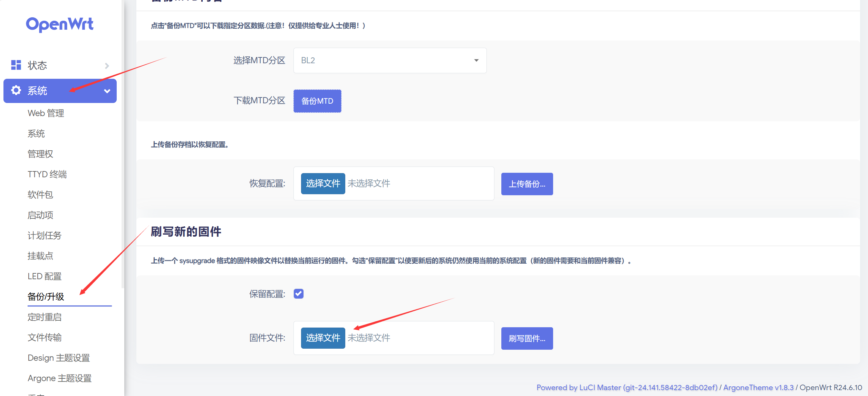Open Argone 主题设置 page
The height and width of the screenshot is (396, 868).
coord(60,378)
